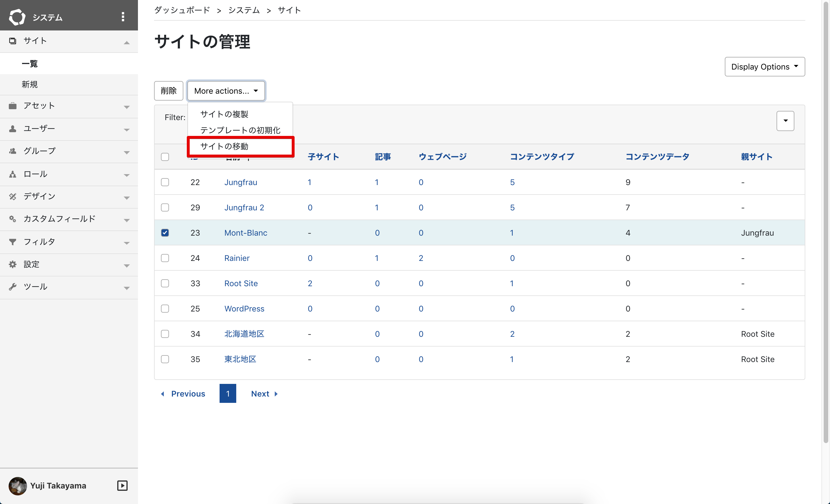
Task: Open the 一覧 sidebar item
Action: click(x=69, y=63)
